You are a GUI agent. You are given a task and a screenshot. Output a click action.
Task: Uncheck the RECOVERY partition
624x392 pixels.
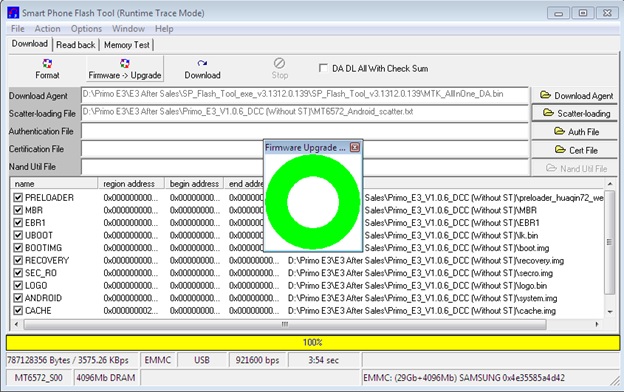[18, 260]
